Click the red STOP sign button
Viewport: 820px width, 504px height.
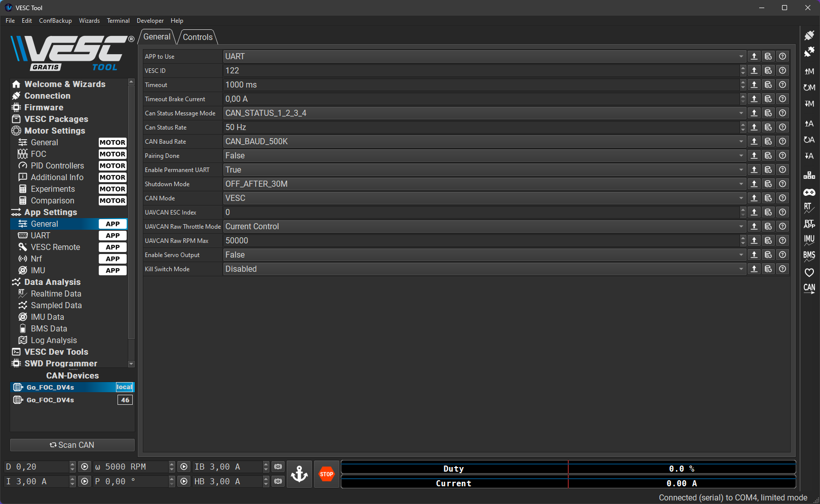point(327,474)
